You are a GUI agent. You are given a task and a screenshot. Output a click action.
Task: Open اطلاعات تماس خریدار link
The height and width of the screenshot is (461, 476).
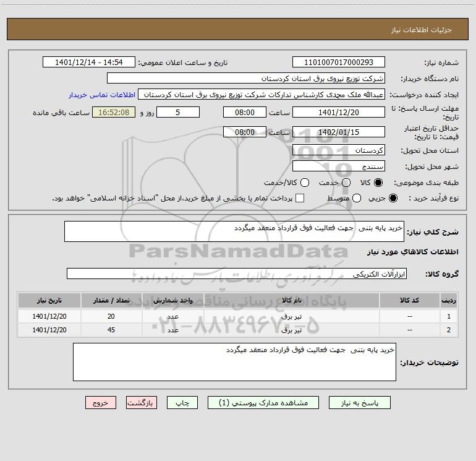tap(102, 95)
